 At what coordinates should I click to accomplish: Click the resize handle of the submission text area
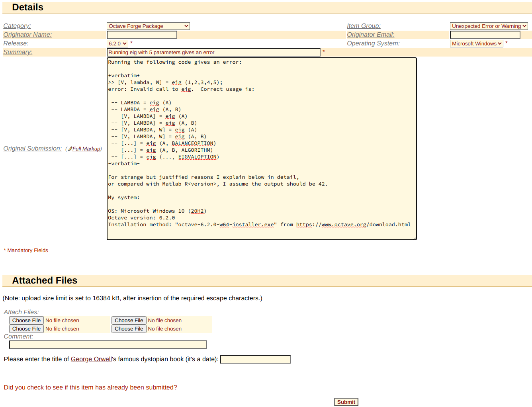[x=415, y=238]
